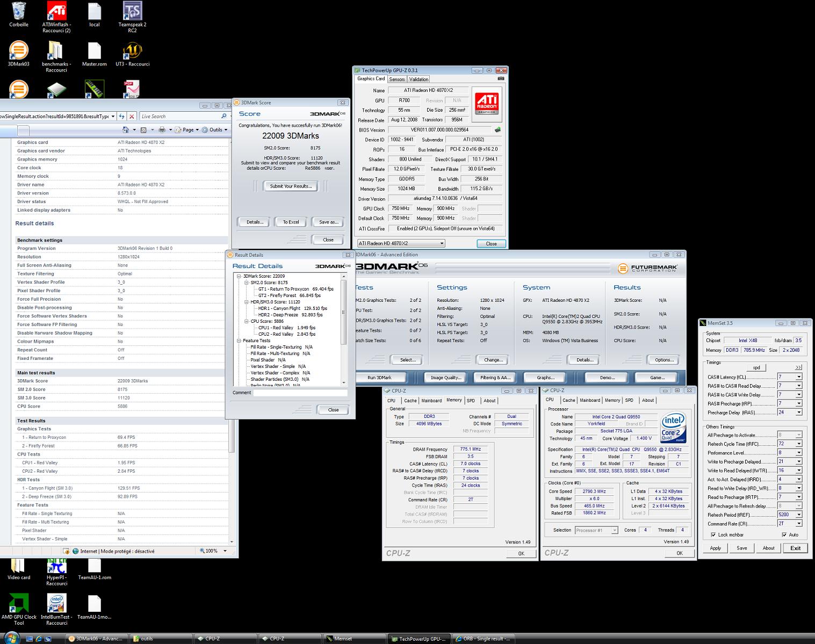Switch to Mainboard tab in right CPU-Z window
815x644 pixels.
tap(590, 400)
